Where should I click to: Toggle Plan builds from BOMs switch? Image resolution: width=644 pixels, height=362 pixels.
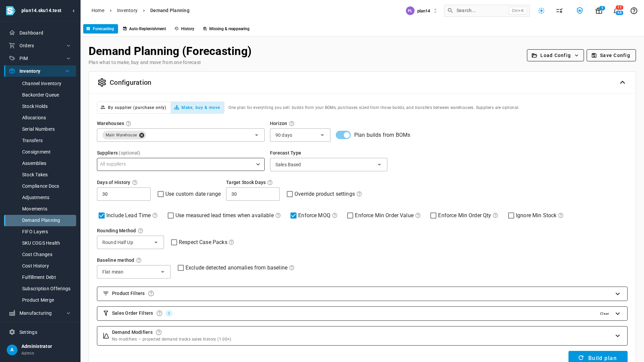pos(343,135)
